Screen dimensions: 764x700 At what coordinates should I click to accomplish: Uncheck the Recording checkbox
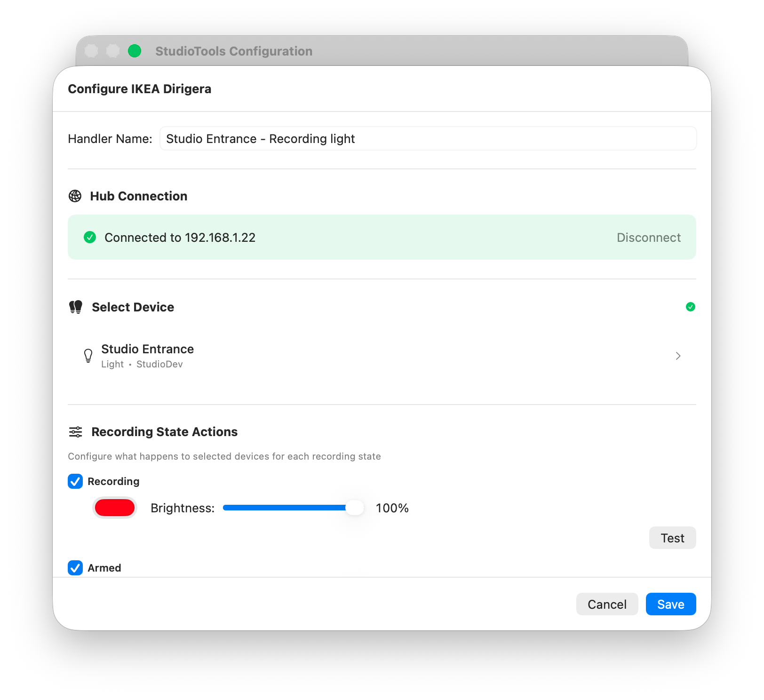[75, 481]
